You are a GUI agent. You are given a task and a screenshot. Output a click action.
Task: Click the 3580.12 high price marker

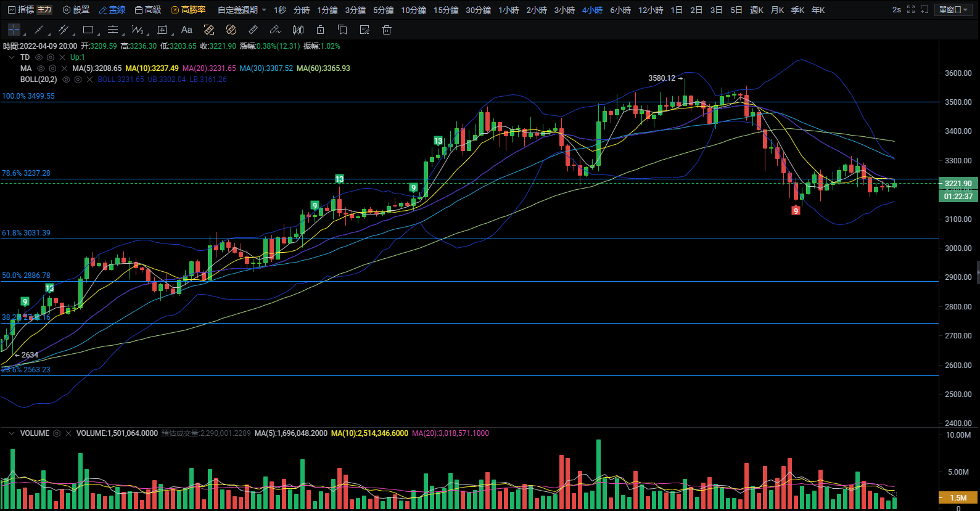pos(665,78)
